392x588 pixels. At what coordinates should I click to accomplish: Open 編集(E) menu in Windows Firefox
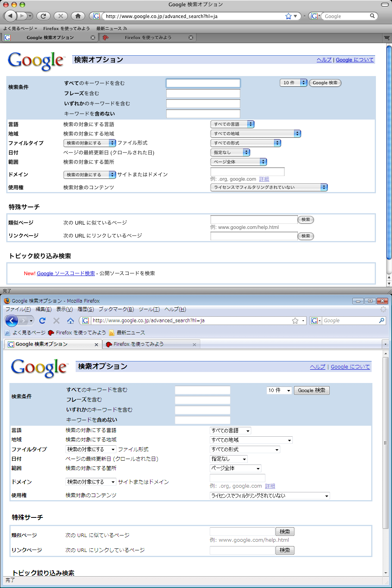tap(44, 309)
